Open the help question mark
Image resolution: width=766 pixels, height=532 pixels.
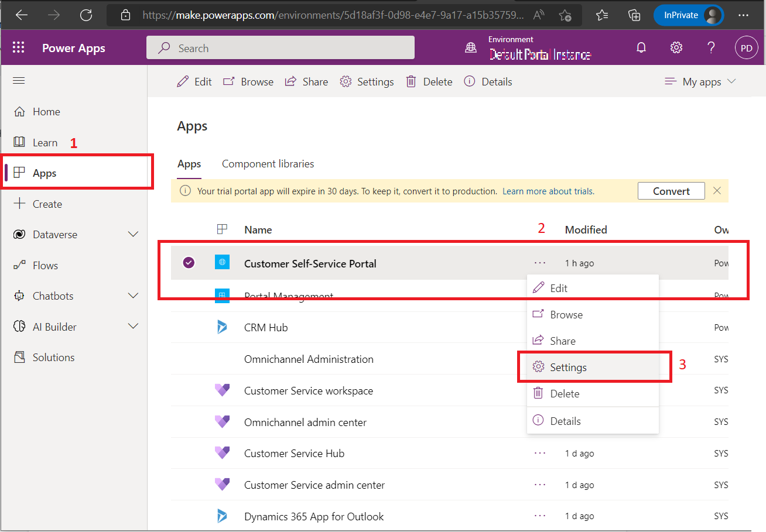(711, 48)
